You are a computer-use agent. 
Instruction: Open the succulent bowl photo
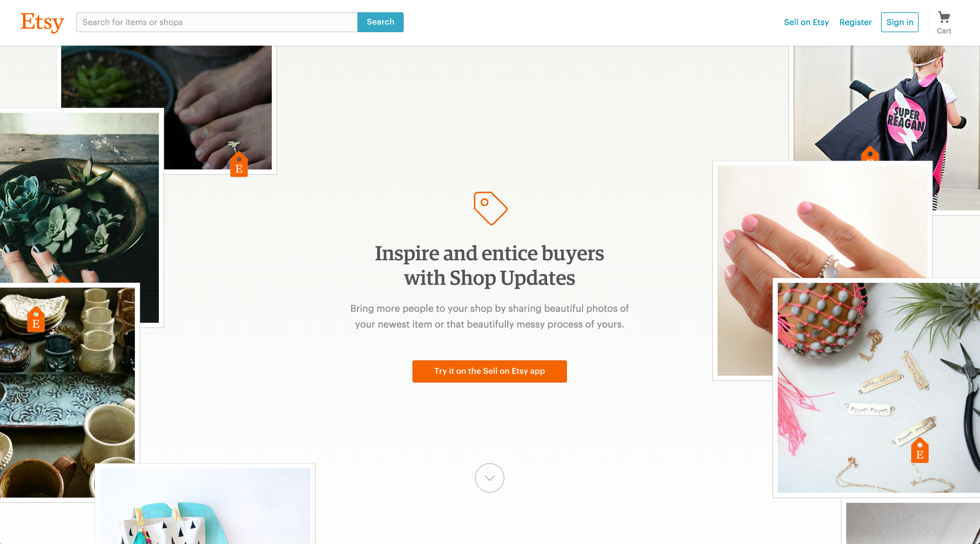click(79, 198)
